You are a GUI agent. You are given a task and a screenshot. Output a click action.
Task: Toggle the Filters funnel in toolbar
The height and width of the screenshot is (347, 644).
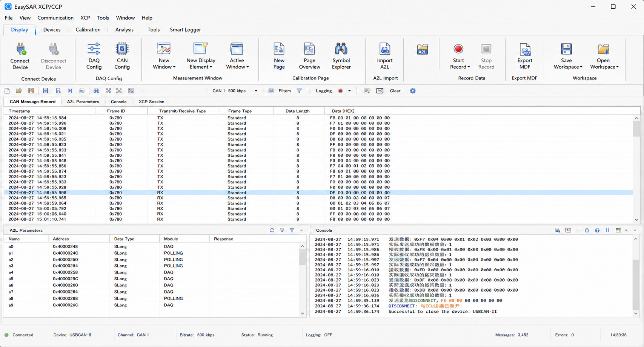pyautogui.click(x=299, y=91)
